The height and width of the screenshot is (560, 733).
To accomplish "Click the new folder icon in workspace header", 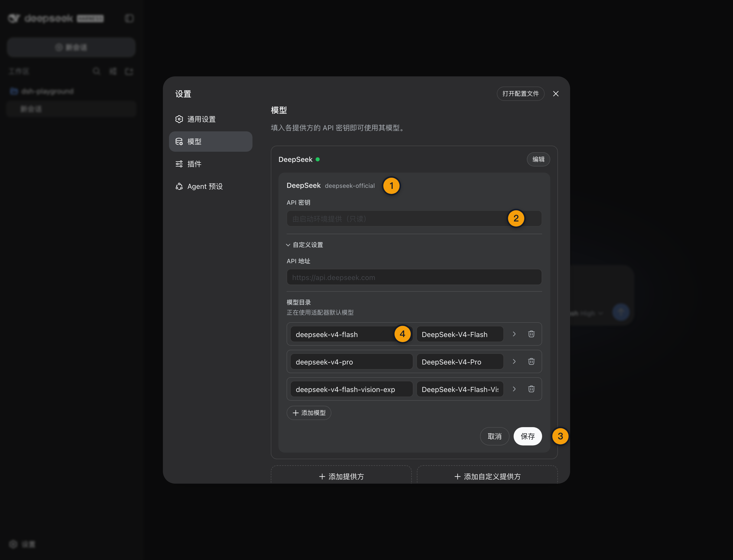I will coord(129,71).
